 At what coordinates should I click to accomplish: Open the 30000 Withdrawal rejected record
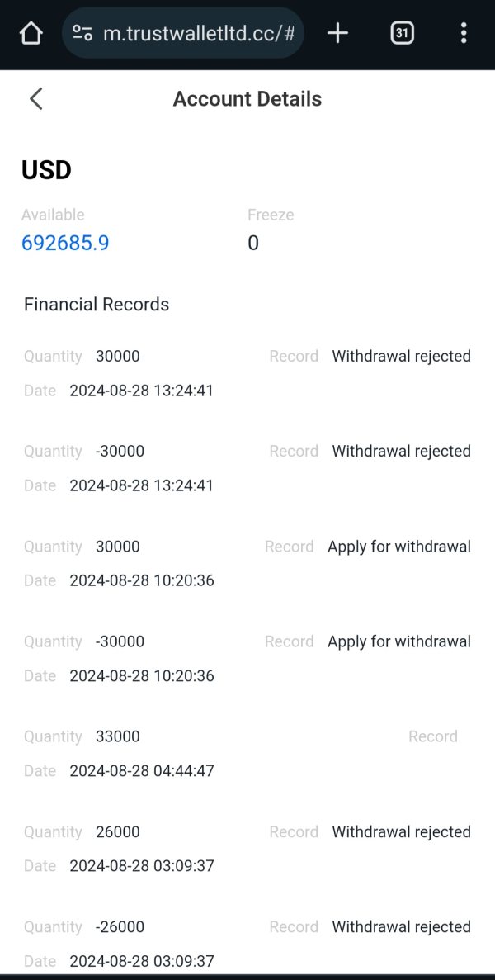coord(247,373)
